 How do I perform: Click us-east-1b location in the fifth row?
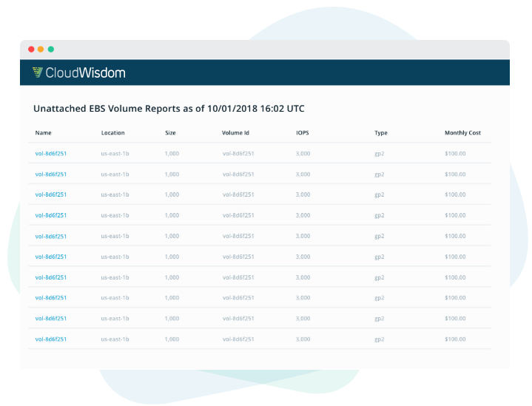click(x=115, y=236)
